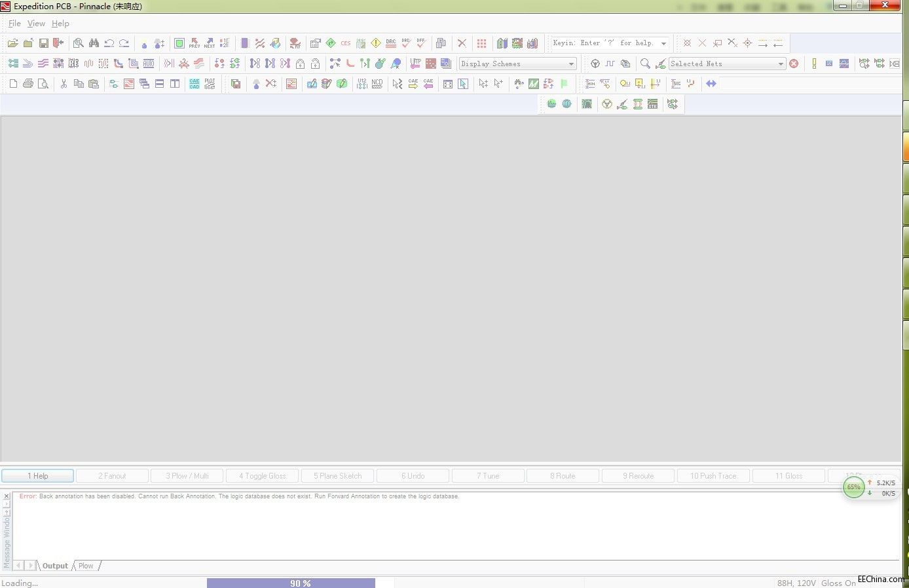Click the AUTO route icon
Image resolution: width=909 pixels, height=588 pixels.
click(149, 64)
